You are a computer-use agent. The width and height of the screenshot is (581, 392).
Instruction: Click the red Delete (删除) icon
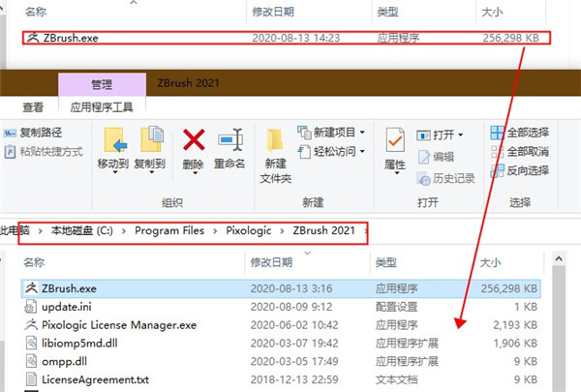click(x=194, y=139)
